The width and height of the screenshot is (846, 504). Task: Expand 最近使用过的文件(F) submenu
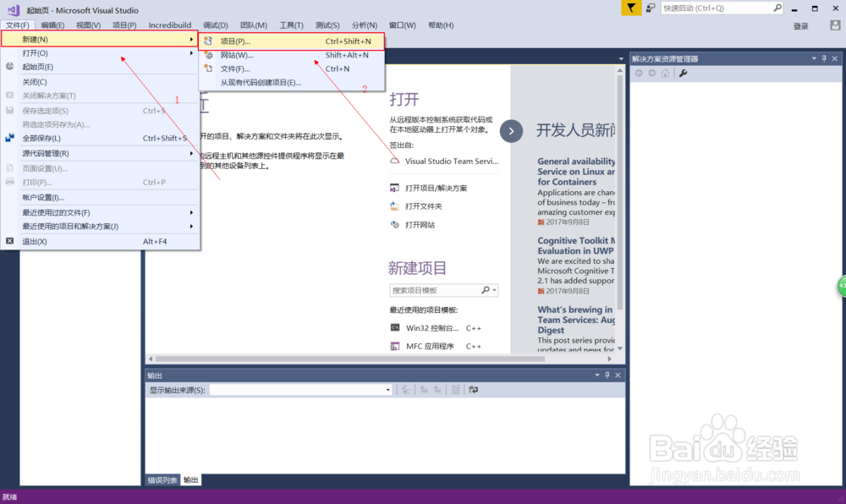(101, 212)
